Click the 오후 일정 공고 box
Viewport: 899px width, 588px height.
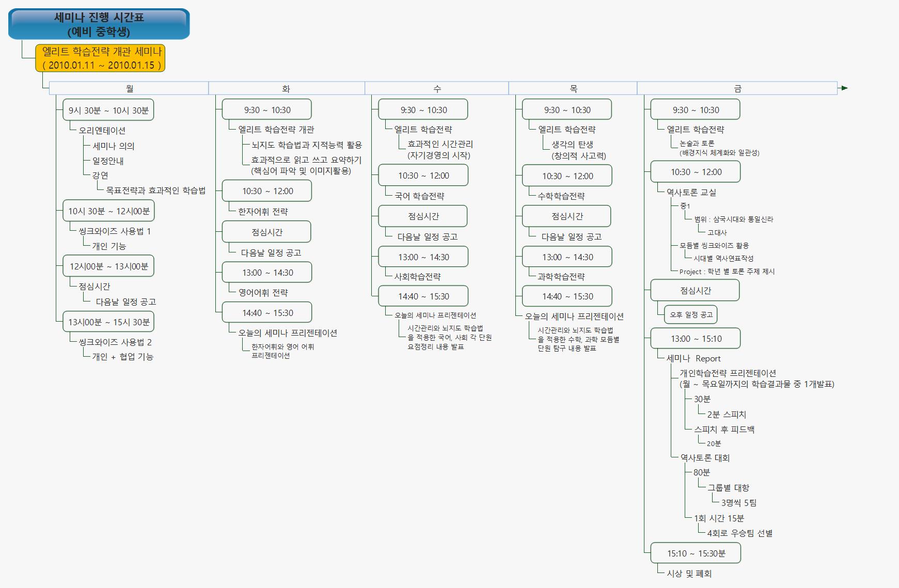691,314
